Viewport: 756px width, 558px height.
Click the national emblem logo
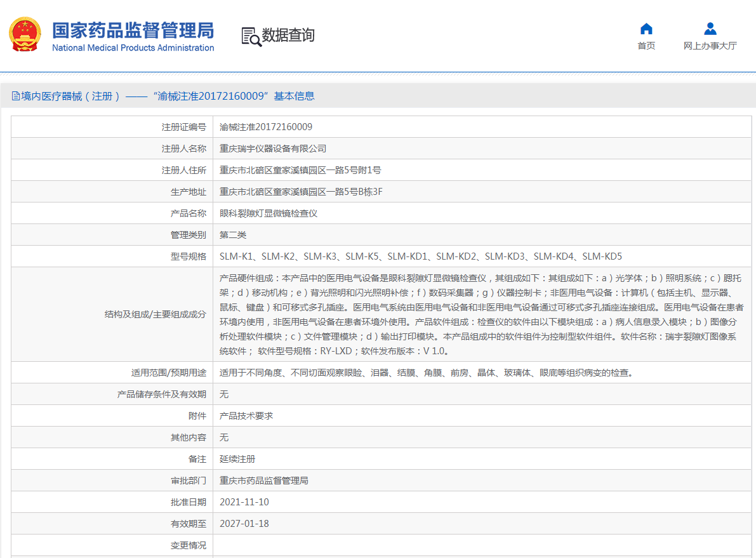click(25, 35)
